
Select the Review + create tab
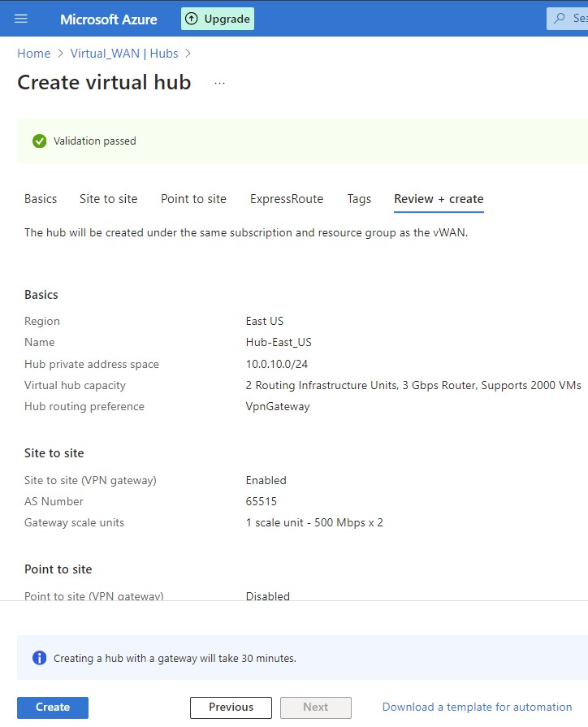[x=439, y=199]
